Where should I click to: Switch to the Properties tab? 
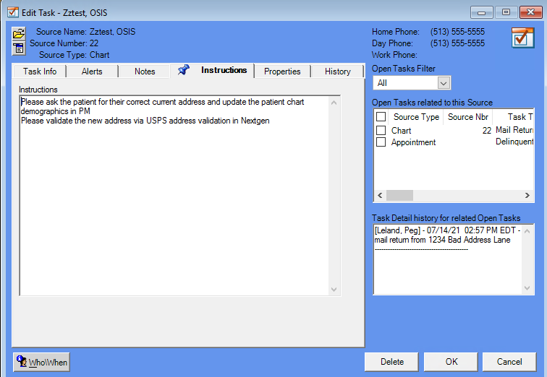pos(282,71)
